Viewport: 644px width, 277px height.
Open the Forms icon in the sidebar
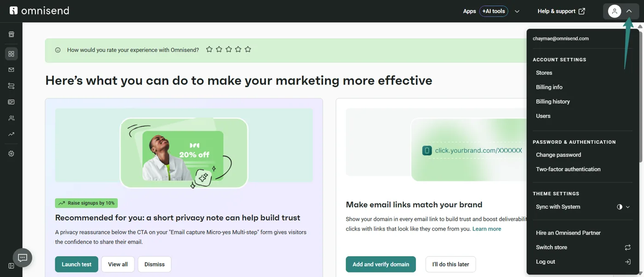click(x=11, y=102)
